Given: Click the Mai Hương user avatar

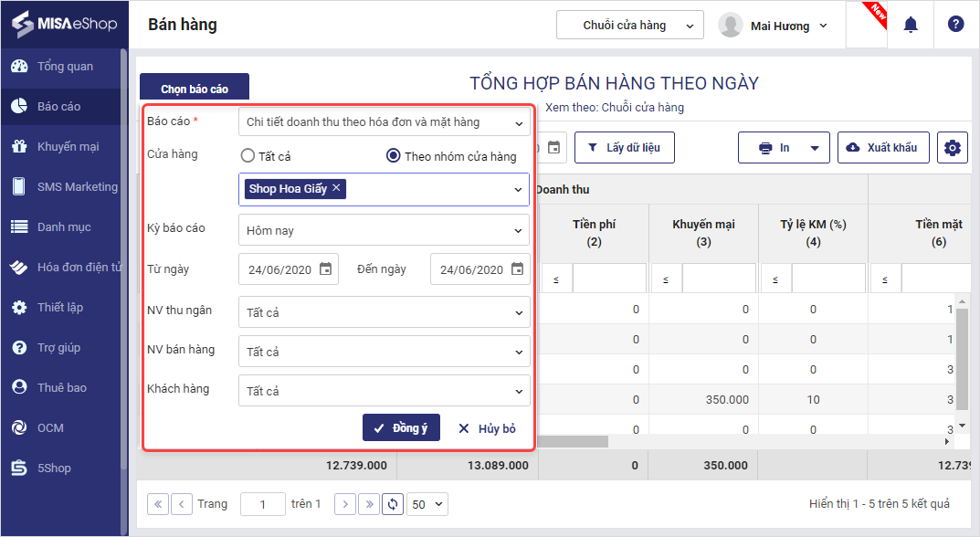Looking at the screenshot, I should pyautogui.click(x=730, y=25).
